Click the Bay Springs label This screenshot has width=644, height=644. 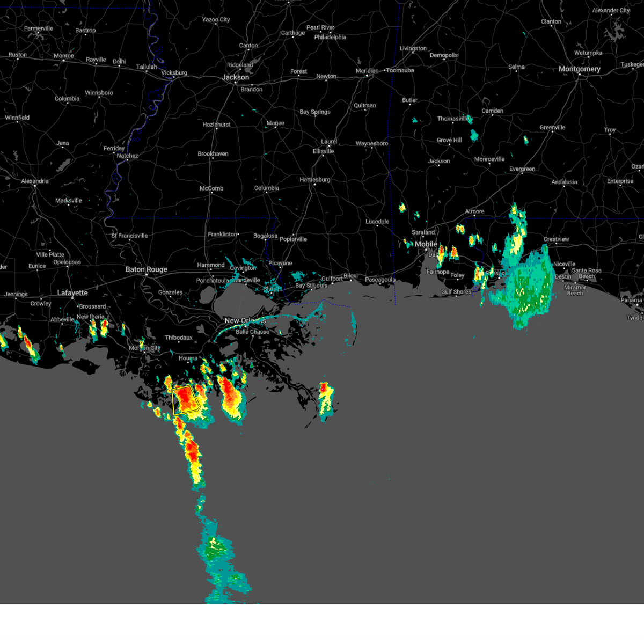pos(315,112)
